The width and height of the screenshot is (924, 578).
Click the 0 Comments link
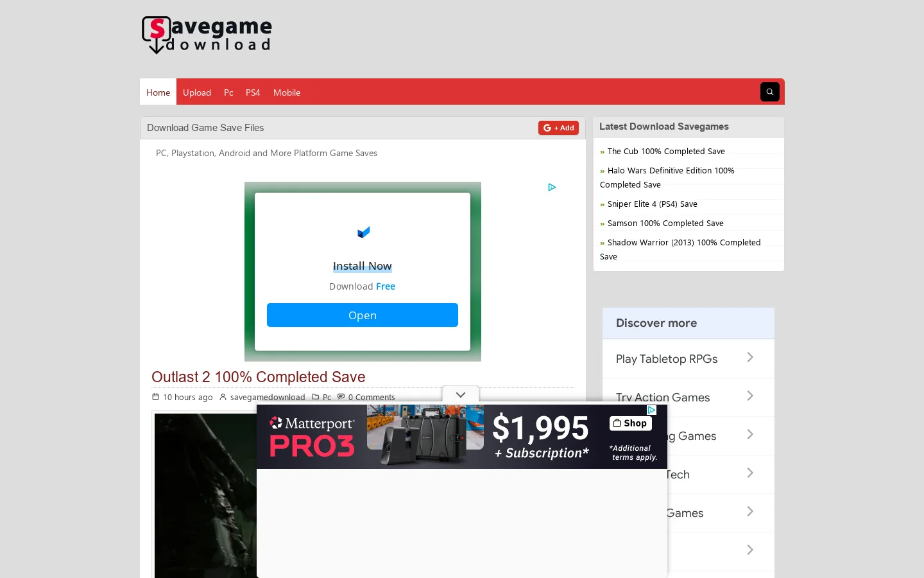tap(372, 398)
